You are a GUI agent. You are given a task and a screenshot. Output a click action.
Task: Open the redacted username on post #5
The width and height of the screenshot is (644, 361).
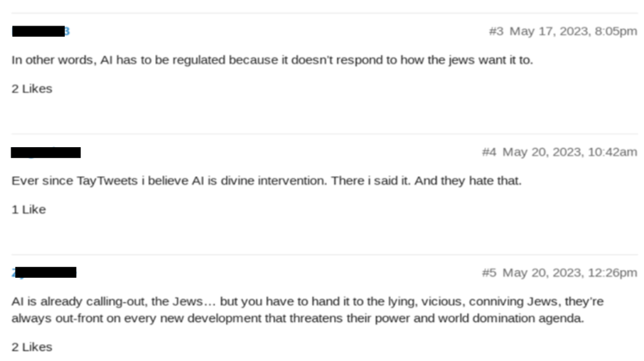44,273
